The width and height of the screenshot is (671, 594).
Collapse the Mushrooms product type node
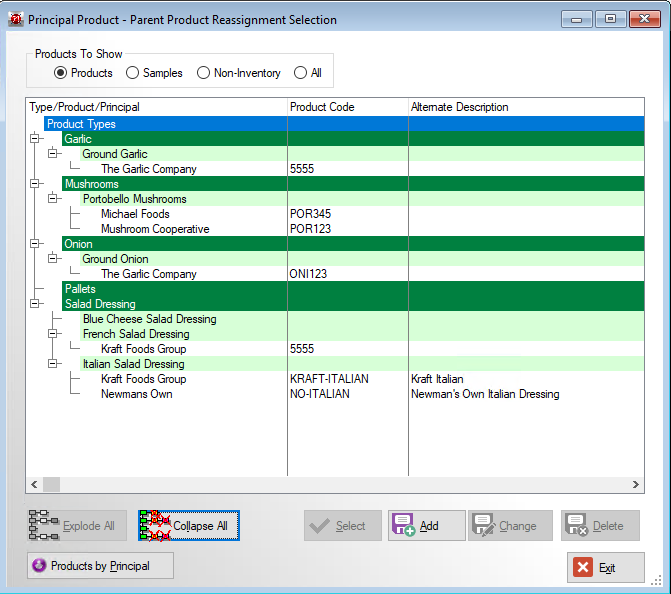[35, 183]
